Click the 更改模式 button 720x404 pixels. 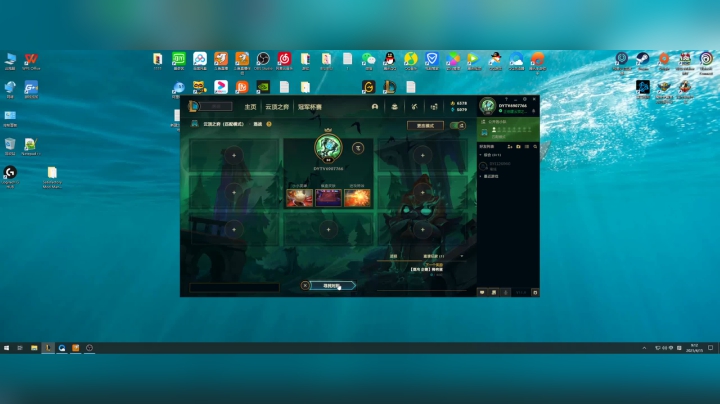pos(425,125)
